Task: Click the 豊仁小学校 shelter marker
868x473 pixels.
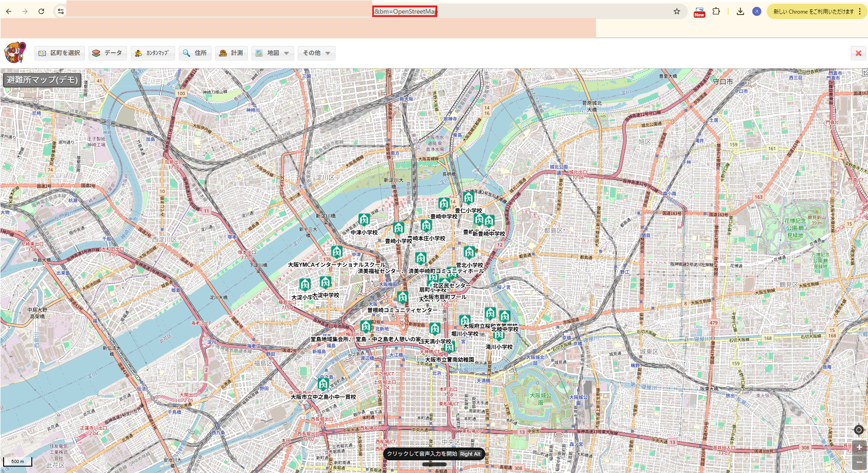Action: tap(469, 198)
